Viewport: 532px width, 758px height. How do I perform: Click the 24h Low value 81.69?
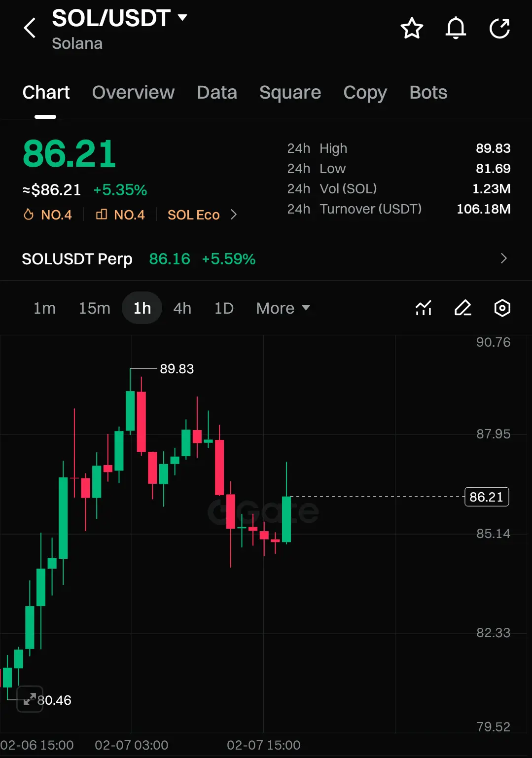tap(493, 169)
